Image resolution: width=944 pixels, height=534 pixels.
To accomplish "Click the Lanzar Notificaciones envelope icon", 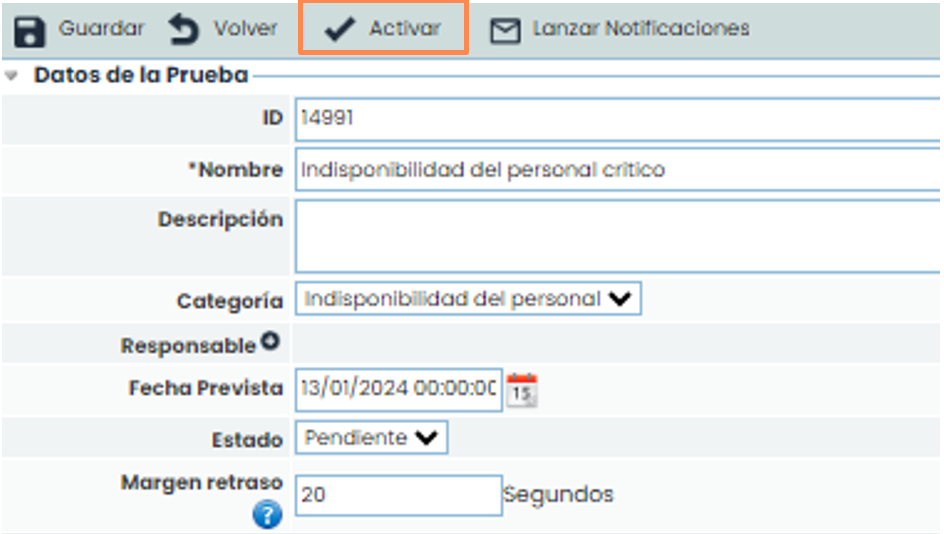I will (505, 31).
